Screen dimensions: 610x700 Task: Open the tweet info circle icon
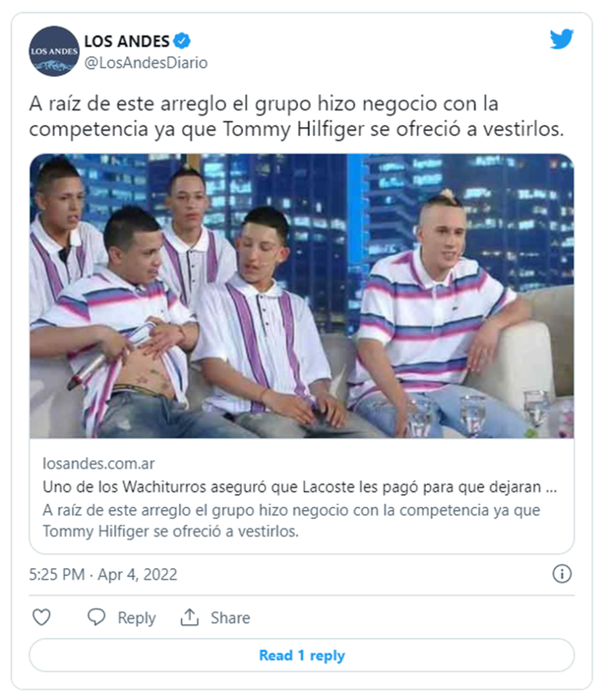[562, 573]
